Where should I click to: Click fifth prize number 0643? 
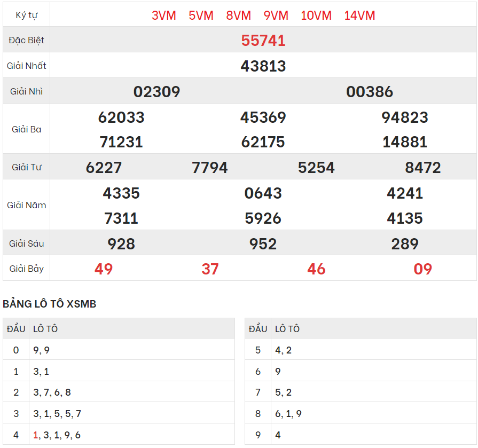(263, 193)
